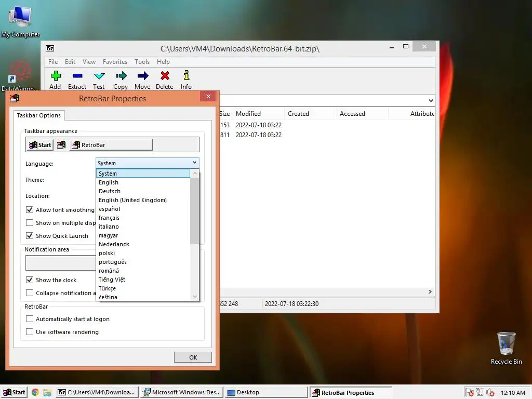Click the Copy toolbar icon in 7-Zip

click(x=121, y=79)
